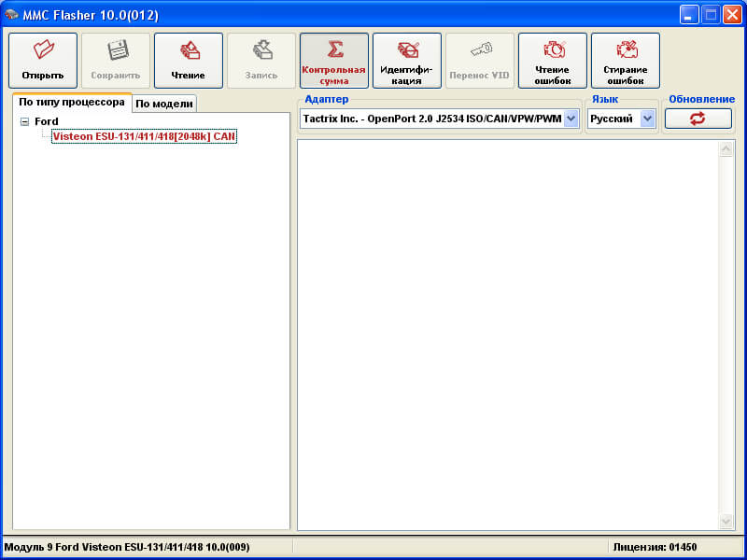Run Идентификация ECU identification button
747x560 pixels.
point(407,61)
